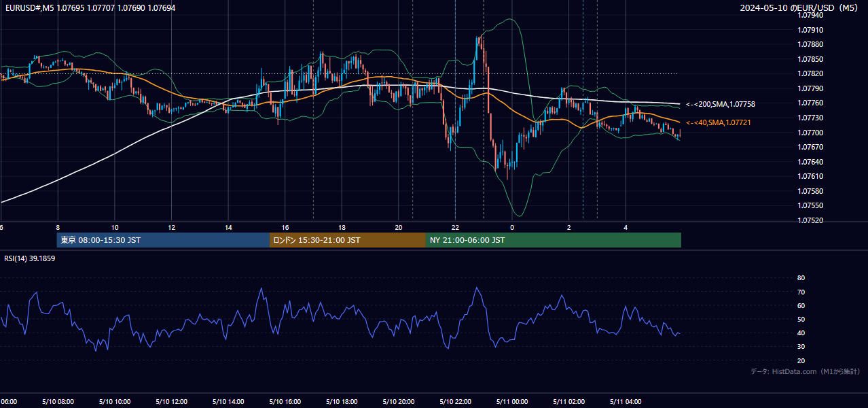The height and width of the screenshot is (408, 868).
Task: Click RSI axis level 60
Action: pyautogui.click(x=801, y=305)
